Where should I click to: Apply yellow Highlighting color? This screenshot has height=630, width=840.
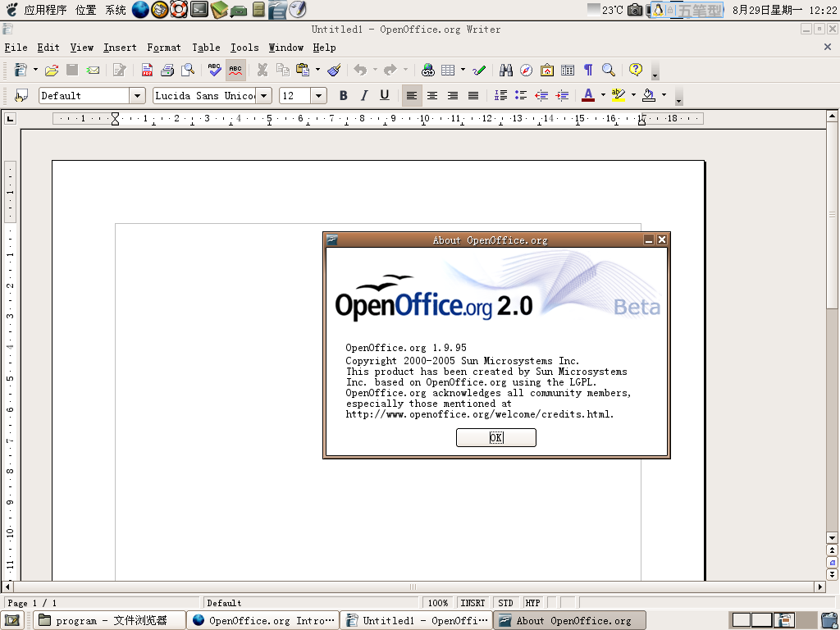(619, 95)
